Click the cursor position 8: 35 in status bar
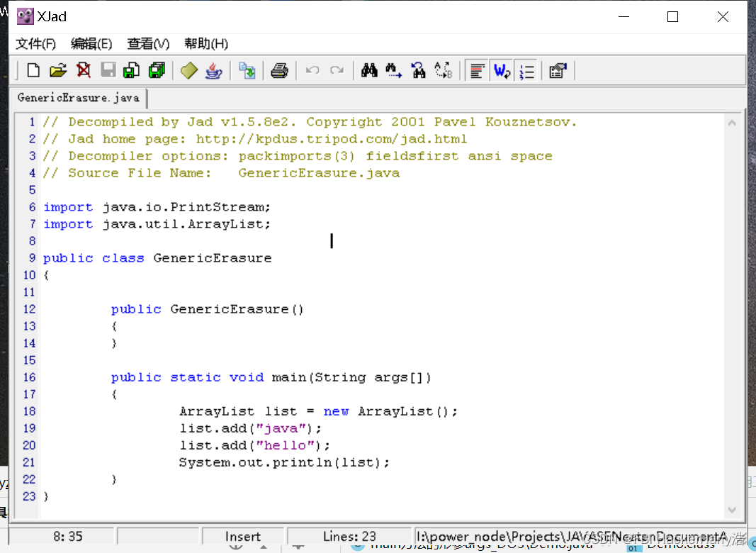The height and width of the screenshot is (553, 756). coord(67,537)
